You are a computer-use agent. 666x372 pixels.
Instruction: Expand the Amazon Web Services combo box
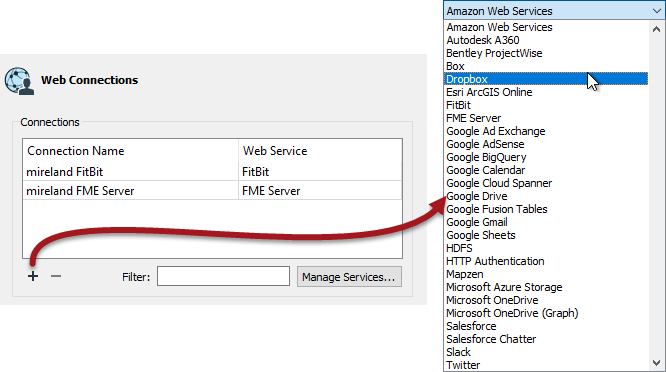pyautogui.click(x=554, y=10)
